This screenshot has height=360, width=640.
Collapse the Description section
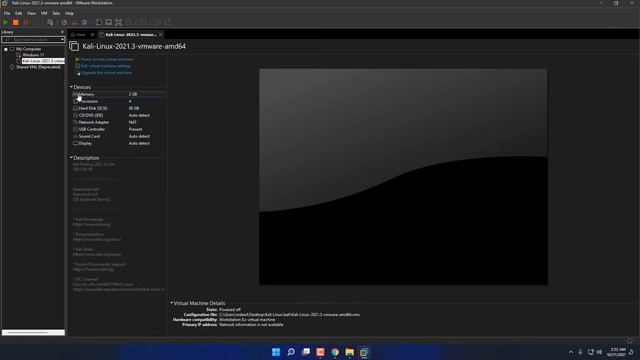coord(71,158)
